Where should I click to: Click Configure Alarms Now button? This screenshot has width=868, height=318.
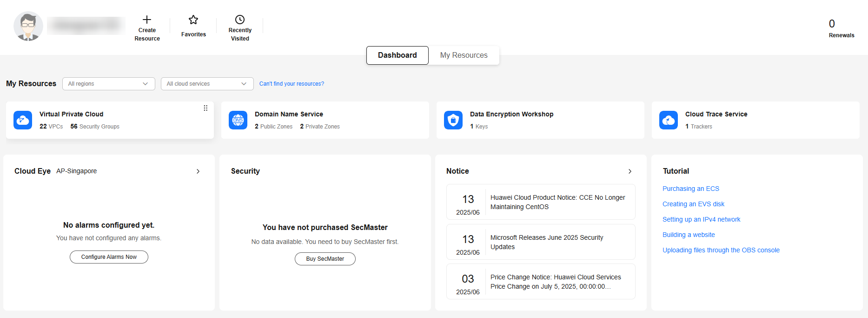109,257
